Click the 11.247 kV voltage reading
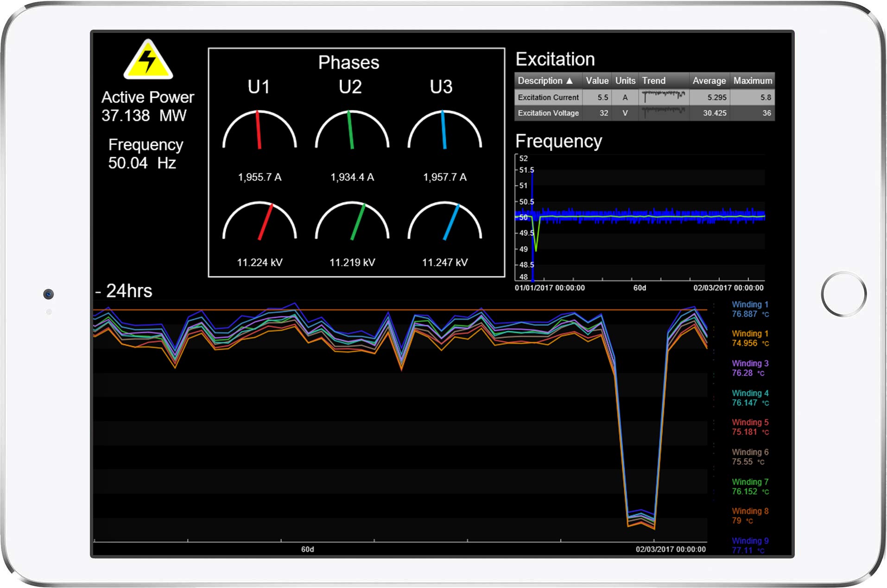Image resolution: width=887 pixels, height=588 pixels. coord(445,262)
